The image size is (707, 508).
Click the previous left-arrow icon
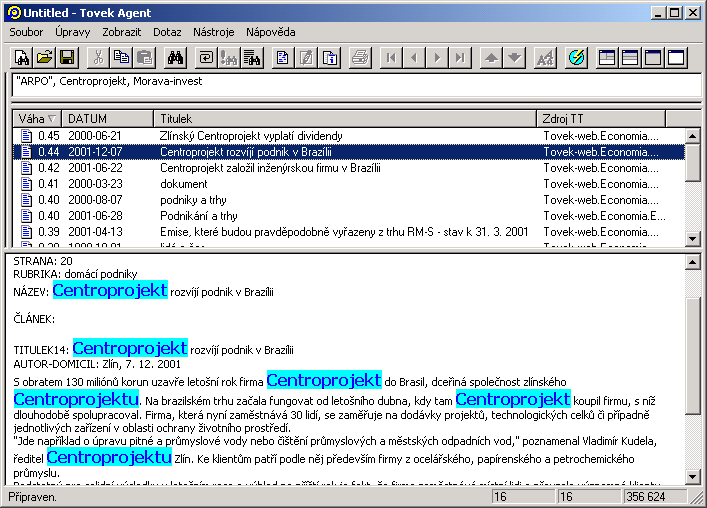pos(414,58)
